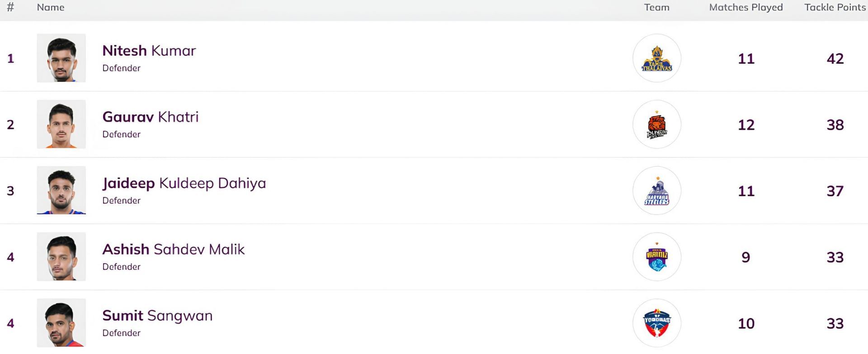Select the Ashish Sahdev Malik name
The width and height of the screenshot is (868, 354).
point(173,250)
